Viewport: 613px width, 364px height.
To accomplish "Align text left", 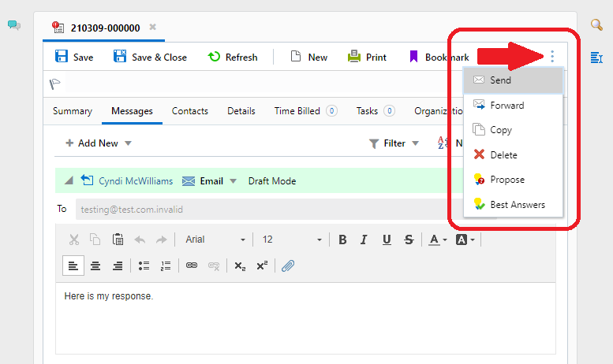I will [x=73, y=266].
